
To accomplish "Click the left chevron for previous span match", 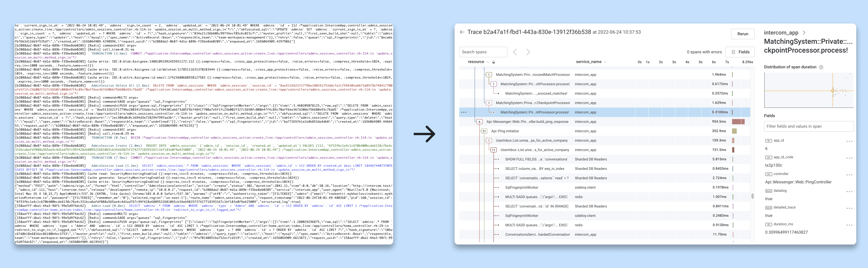I will [x=514, y=52].
